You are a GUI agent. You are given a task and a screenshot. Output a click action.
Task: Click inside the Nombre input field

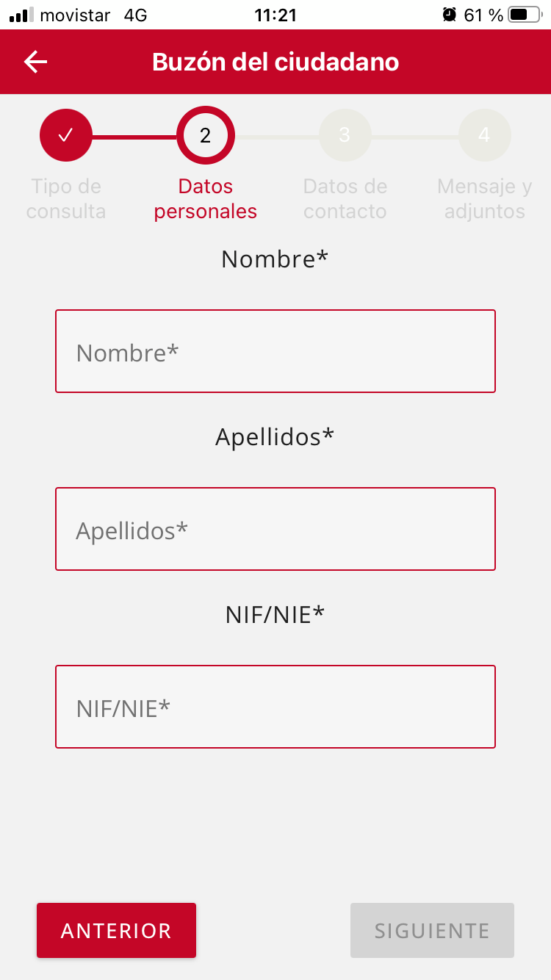(x=275, y=351)
